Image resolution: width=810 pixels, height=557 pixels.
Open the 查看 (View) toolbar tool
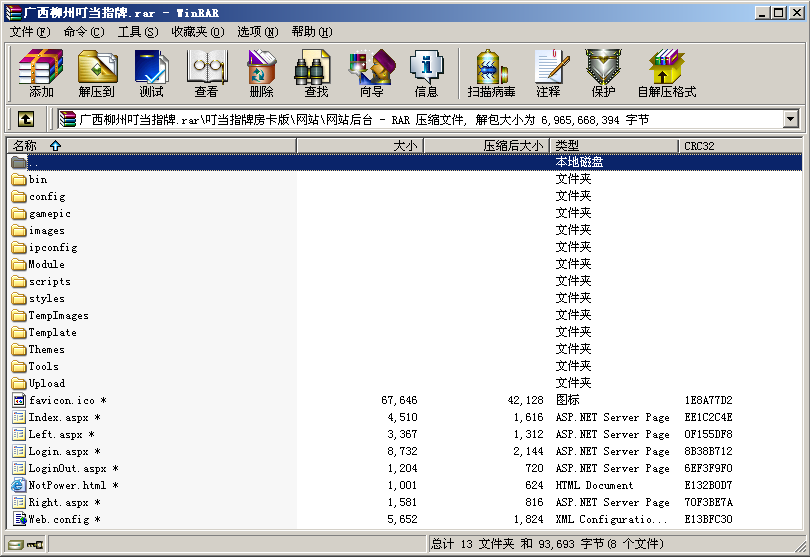[x=206, y=73]
